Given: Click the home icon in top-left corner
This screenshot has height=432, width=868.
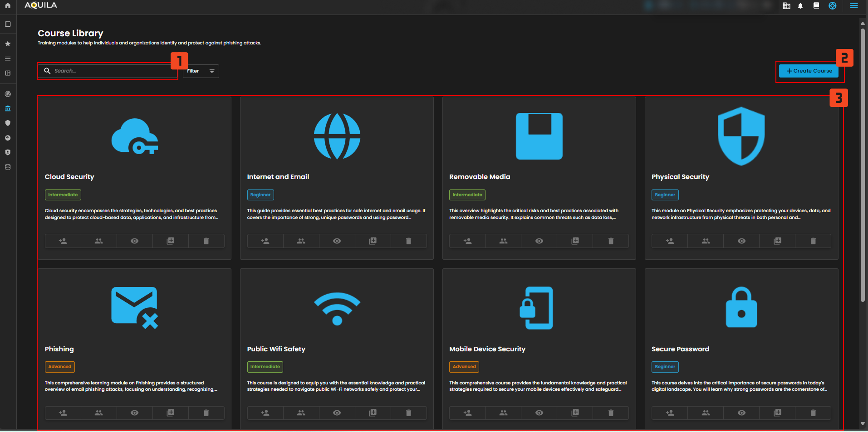Looking at the screenshot, I should 8,5.
